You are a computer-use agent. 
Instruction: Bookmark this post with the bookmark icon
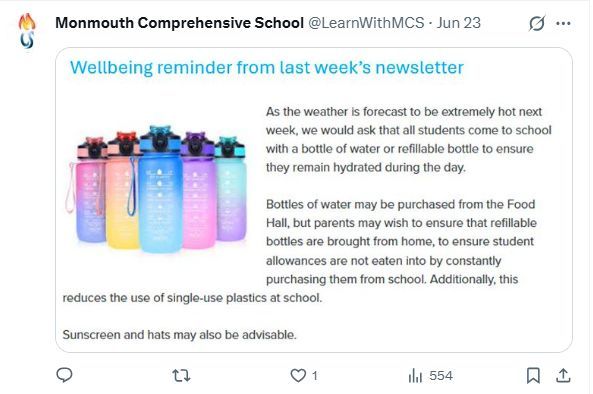tap(533, 375)
